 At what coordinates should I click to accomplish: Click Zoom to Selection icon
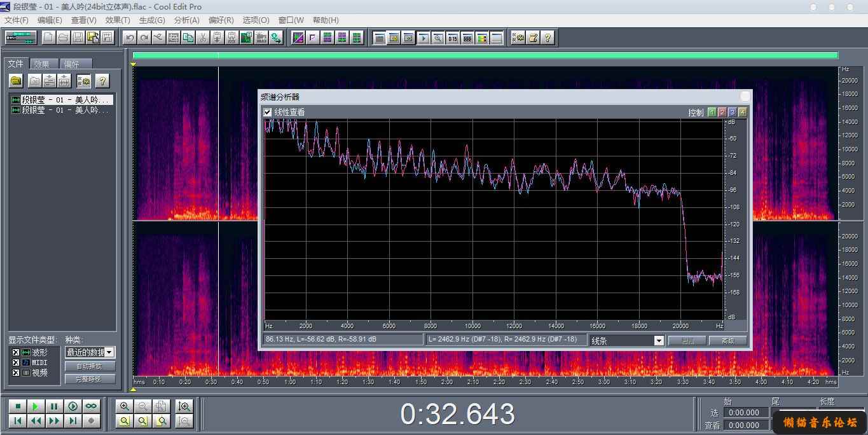(125, 420)
